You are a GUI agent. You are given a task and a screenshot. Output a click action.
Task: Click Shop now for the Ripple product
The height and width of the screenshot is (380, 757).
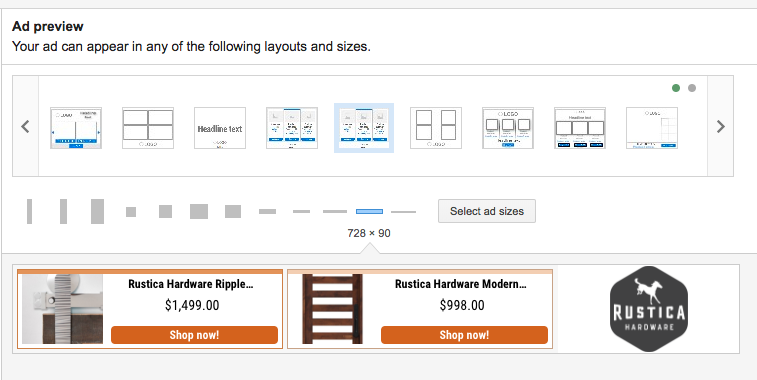coord(194,335)
